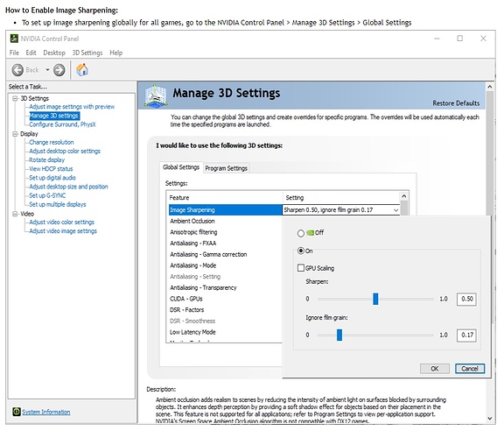
Task: Click the Forward arrow icon
Action: tap(59, 70)
